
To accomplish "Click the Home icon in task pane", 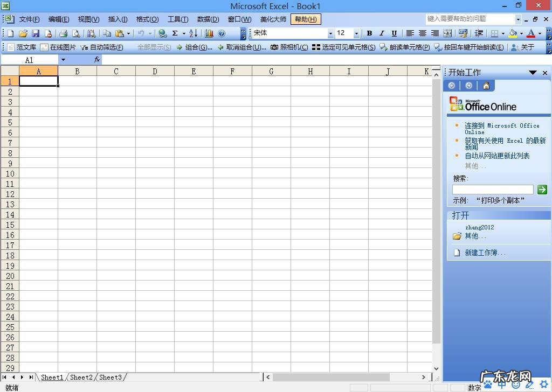I will pyautogui.click(x=486, y=86).
